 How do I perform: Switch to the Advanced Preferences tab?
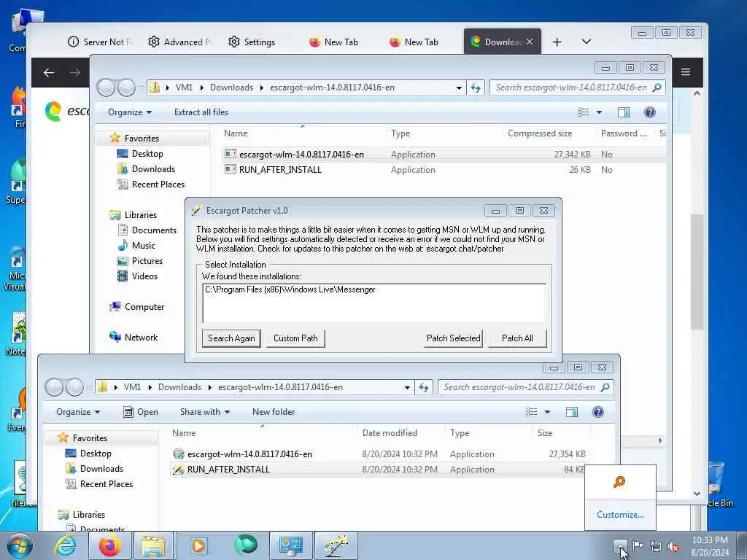coord(179,42)
